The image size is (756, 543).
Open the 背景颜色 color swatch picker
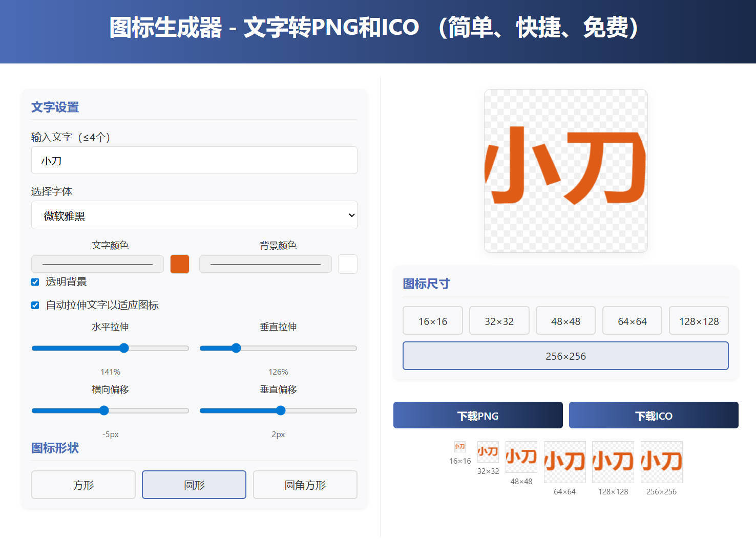click(347, 264)
